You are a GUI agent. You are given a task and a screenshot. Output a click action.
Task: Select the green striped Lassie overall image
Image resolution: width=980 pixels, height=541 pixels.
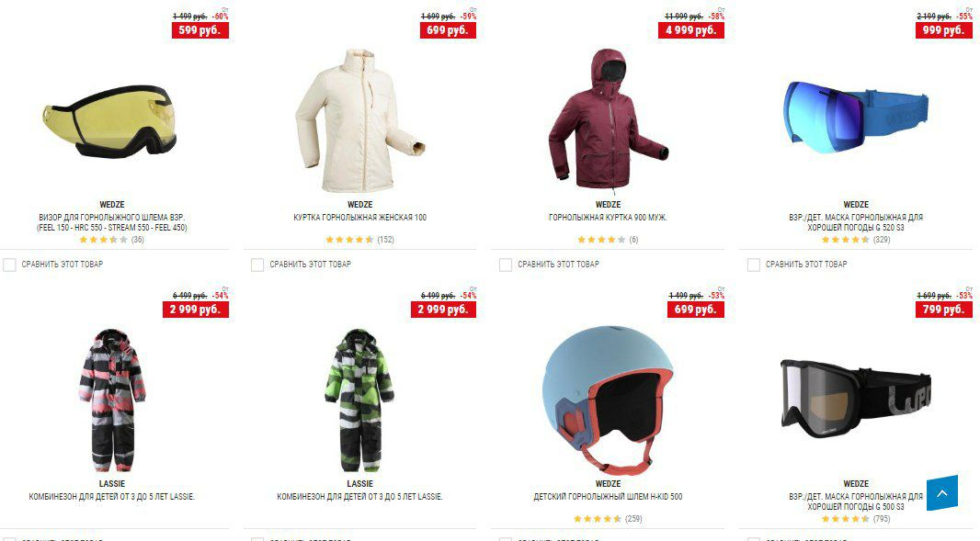(359, 400)
